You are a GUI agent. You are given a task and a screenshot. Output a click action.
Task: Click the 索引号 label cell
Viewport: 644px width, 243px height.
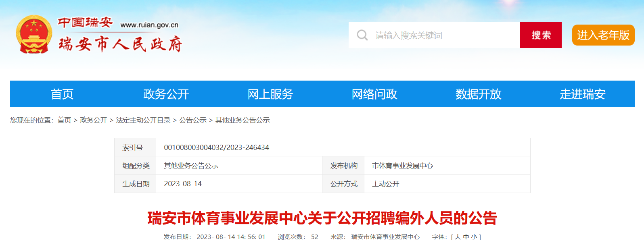tap(135, 147)
